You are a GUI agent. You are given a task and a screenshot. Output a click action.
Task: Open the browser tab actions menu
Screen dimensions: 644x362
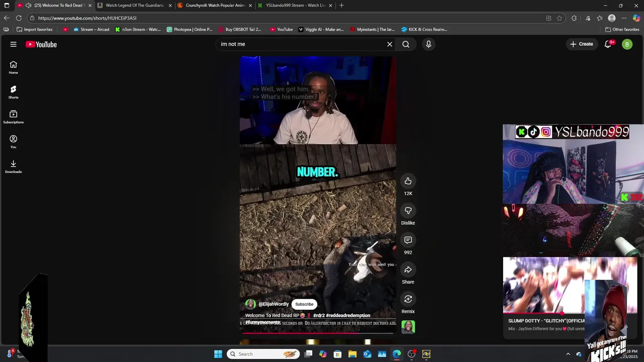7,5
